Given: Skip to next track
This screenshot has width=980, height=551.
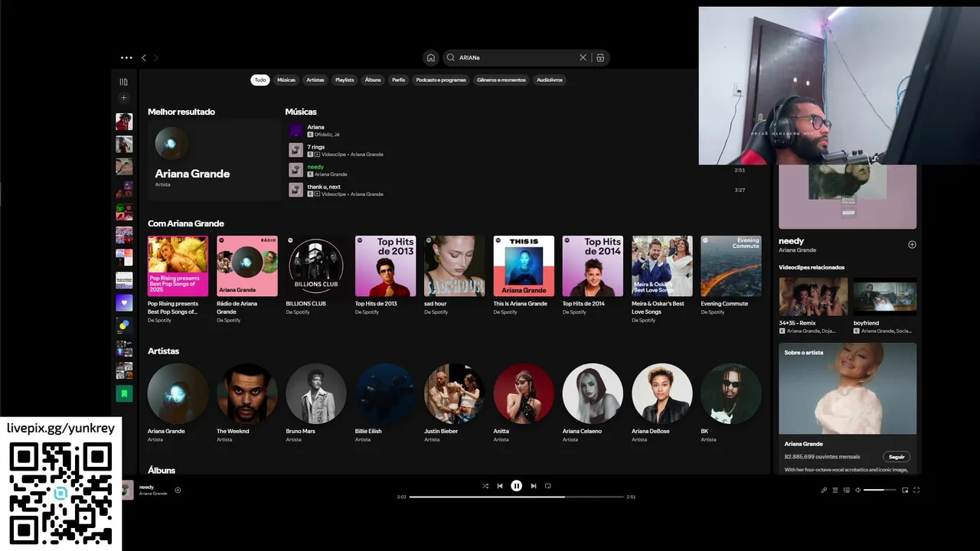Looking at the screenshot, I should click(x=534, y=486).
